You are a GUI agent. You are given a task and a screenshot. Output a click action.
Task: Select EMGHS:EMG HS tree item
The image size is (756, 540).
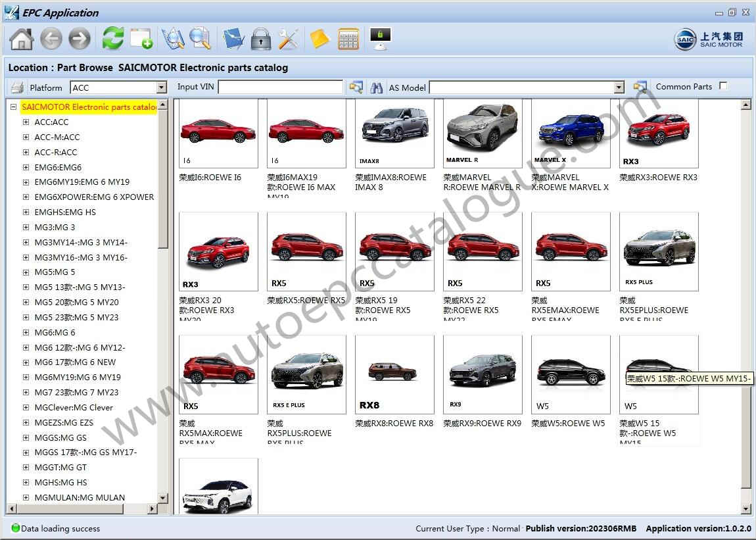tap(65, 212)
